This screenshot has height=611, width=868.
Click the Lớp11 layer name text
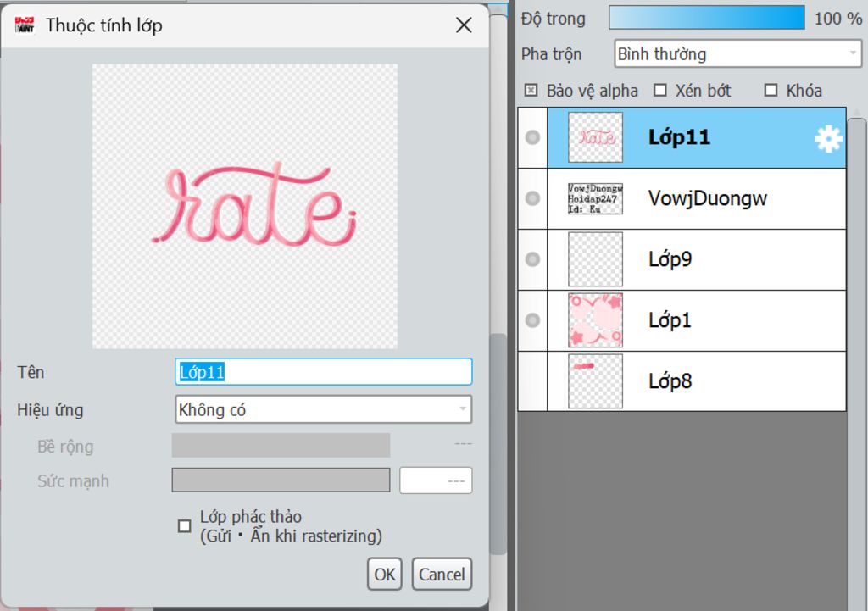[x=679, y=137]
